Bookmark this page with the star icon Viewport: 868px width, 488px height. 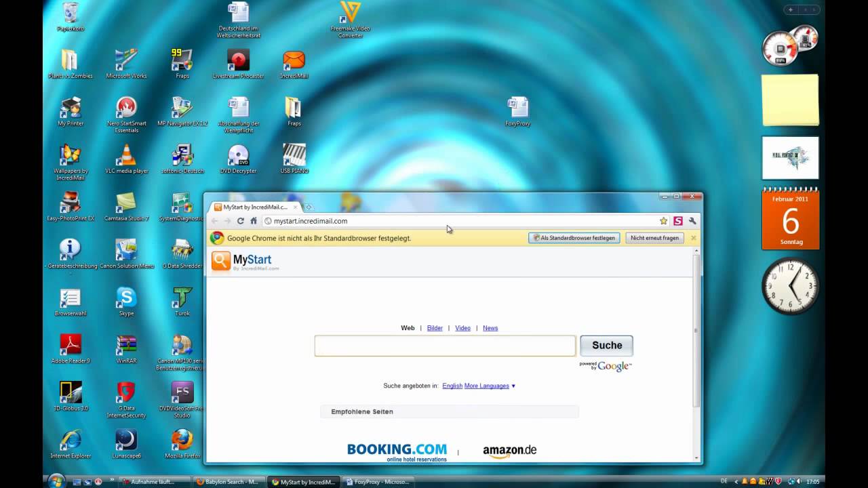click(663, 221)
